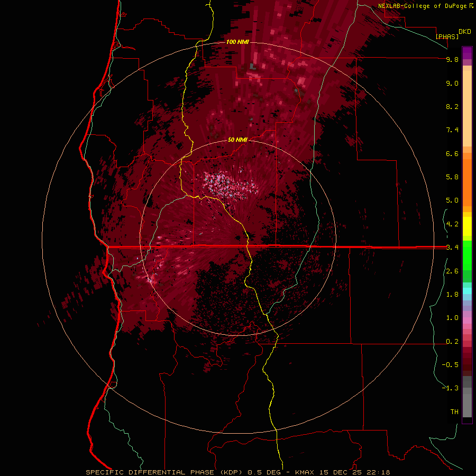Click the 1.8 legend value

tap(452, 295)
